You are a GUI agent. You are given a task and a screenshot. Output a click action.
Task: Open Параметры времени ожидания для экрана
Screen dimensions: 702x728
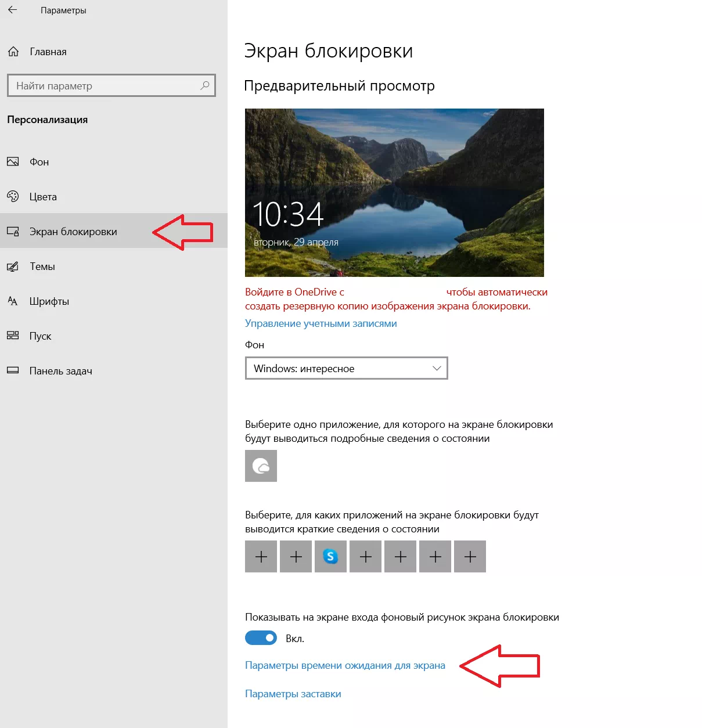[345, 665]
